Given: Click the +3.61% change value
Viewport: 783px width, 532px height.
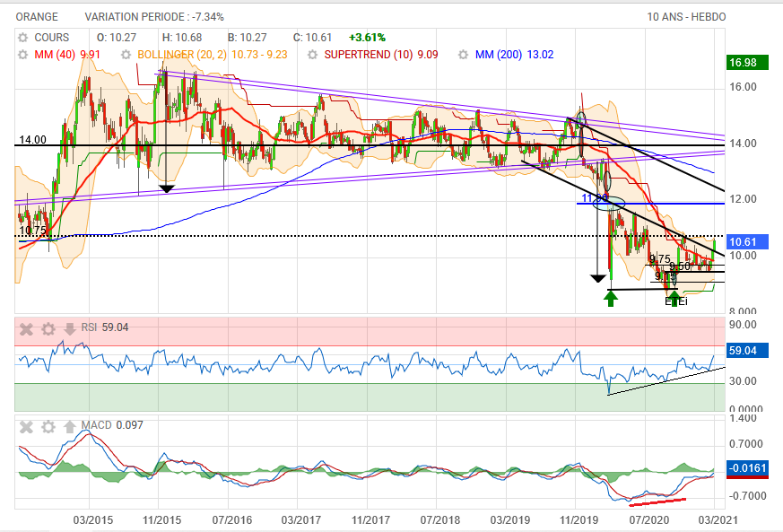Looking at the screenshot, I should click(x=367, y=38).
